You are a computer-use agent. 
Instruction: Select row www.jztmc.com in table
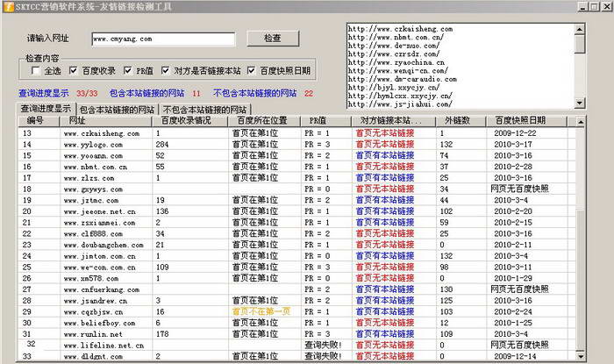[296, 200]
